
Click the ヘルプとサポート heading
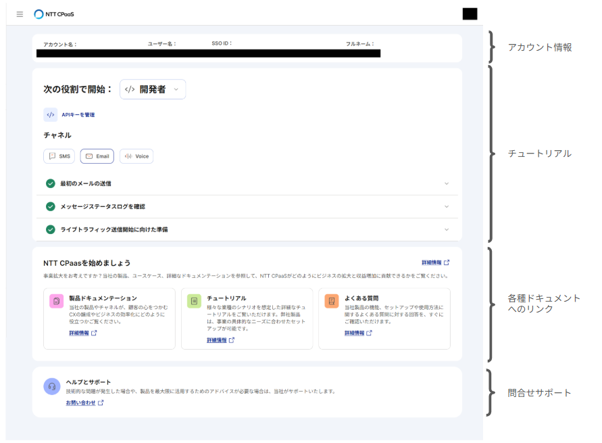(88, 382)
